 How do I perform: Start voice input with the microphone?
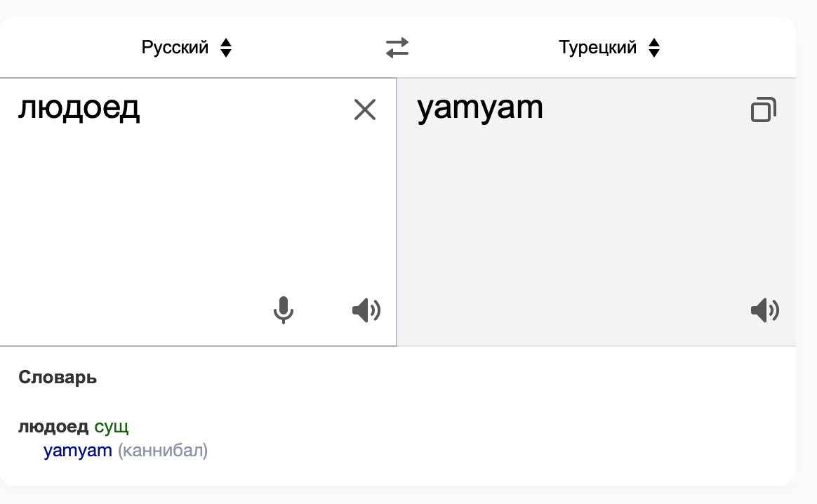pos(283,310)
